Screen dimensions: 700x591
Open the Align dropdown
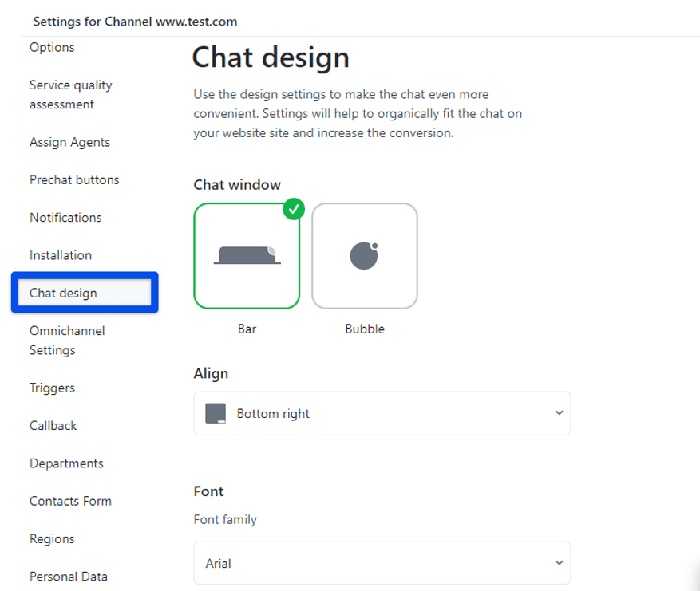pos(382,413)
